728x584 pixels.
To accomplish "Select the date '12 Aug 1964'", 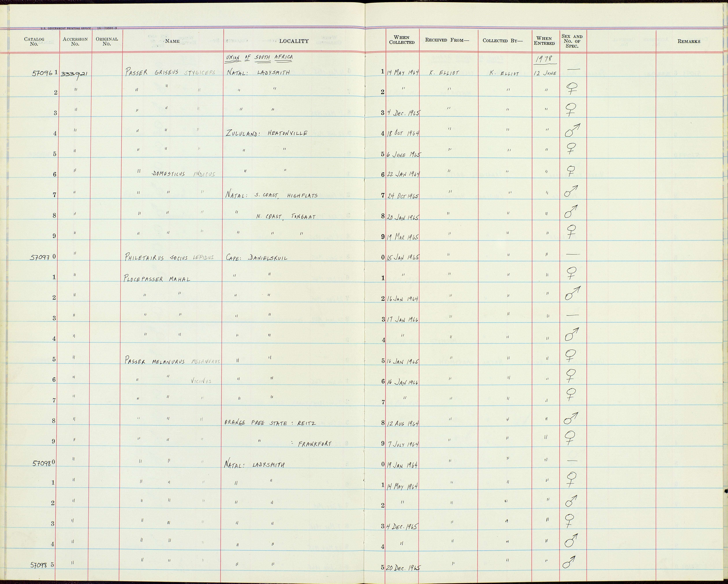I will tap(403, 424).
